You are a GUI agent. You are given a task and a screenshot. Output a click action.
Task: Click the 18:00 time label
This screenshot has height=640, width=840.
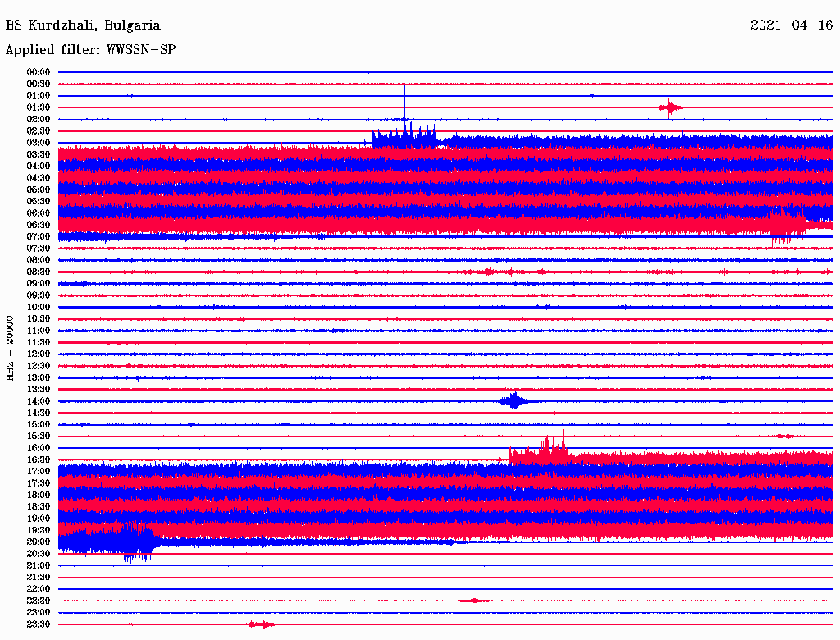(x=39, y=495)
